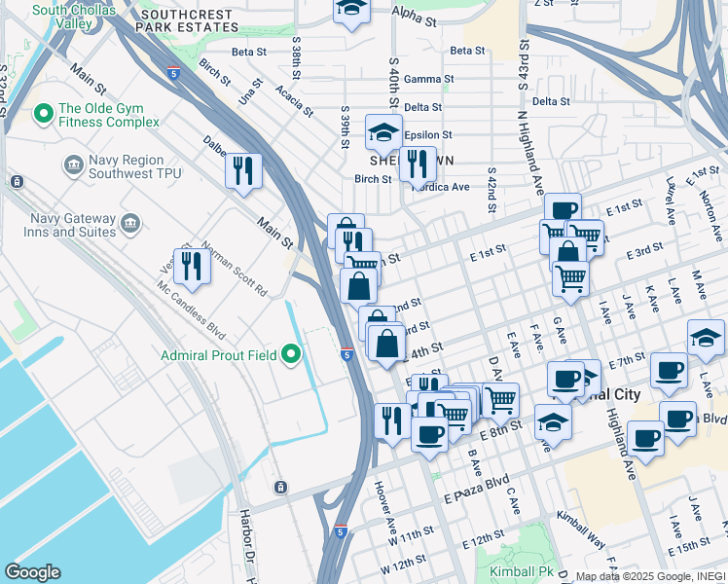The height and width of the screenshot is (584, 728).
Task: Click the Google logo
Action: [x=32, y=572]
